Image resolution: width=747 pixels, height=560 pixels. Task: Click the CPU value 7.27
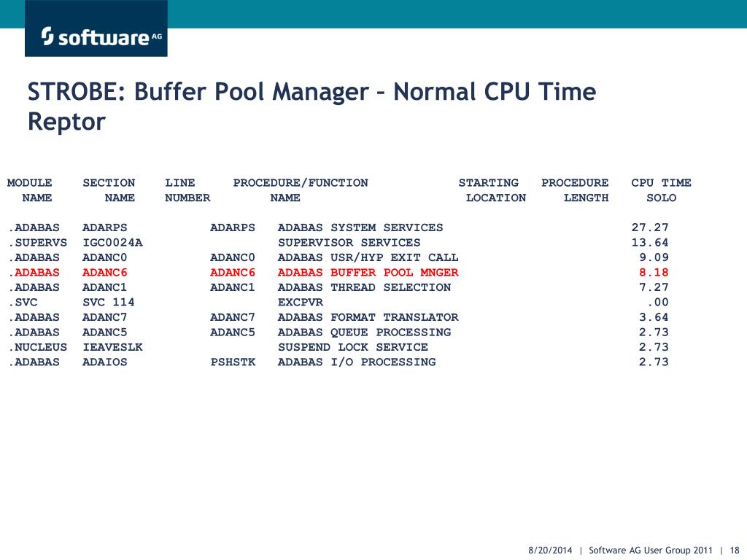[x=654, y=287]
